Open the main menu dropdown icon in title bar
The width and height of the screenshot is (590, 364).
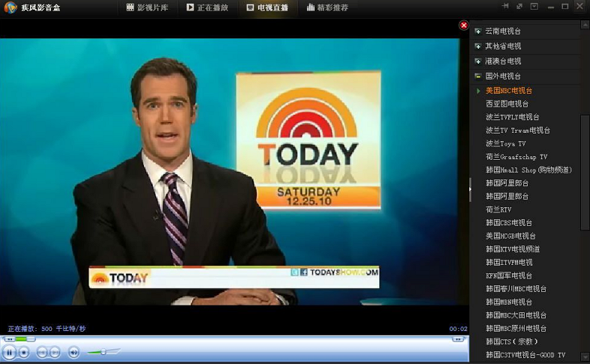click(534, 6)
